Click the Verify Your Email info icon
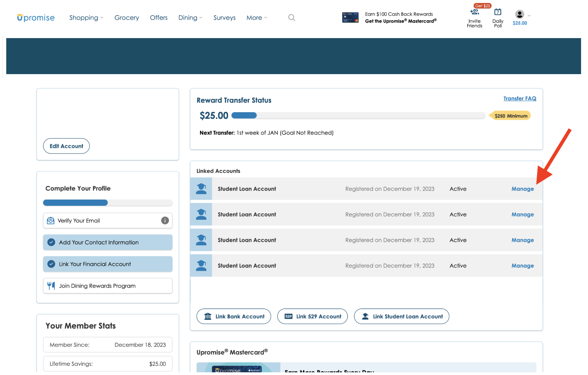 (x=165, y=221)
